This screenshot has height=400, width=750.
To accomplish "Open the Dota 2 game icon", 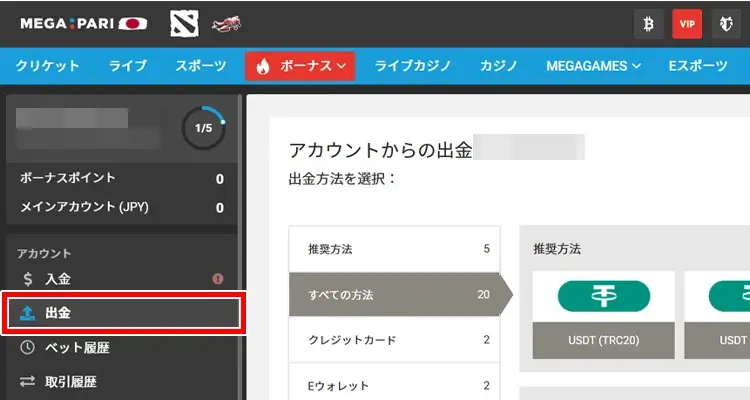I will click(x=184, y=23).
